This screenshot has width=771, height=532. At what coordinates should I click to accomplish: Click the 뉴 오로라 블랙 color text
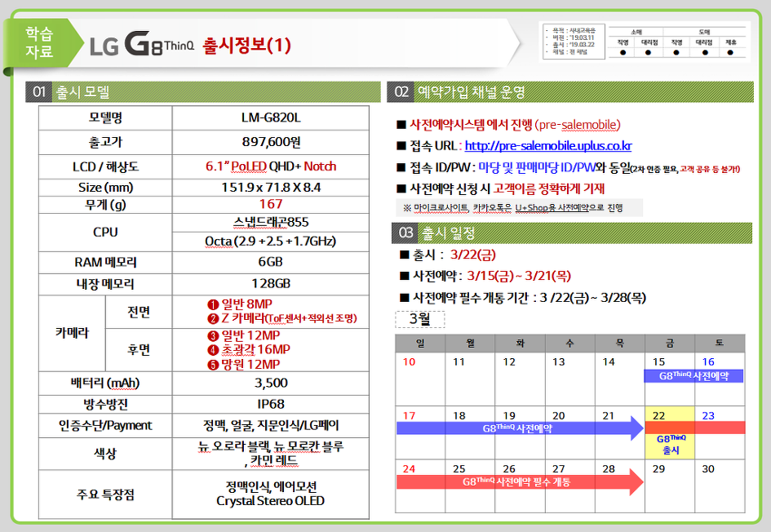pos(233,446)
